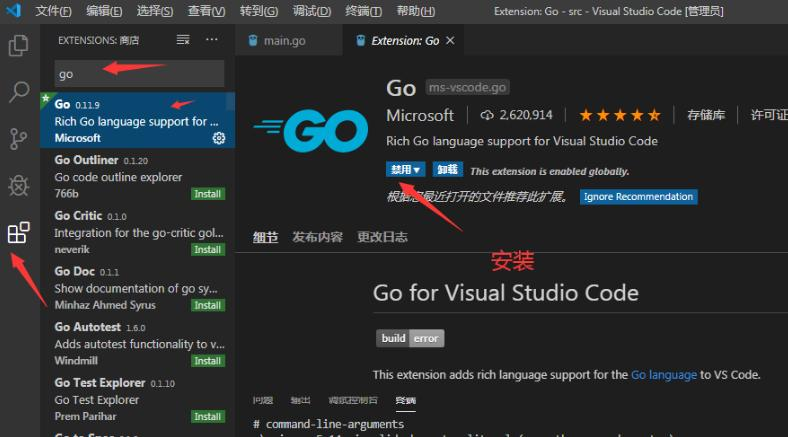Open the 调试(D) menu
The height and width of the screenshot is (437, 788).
312,11
